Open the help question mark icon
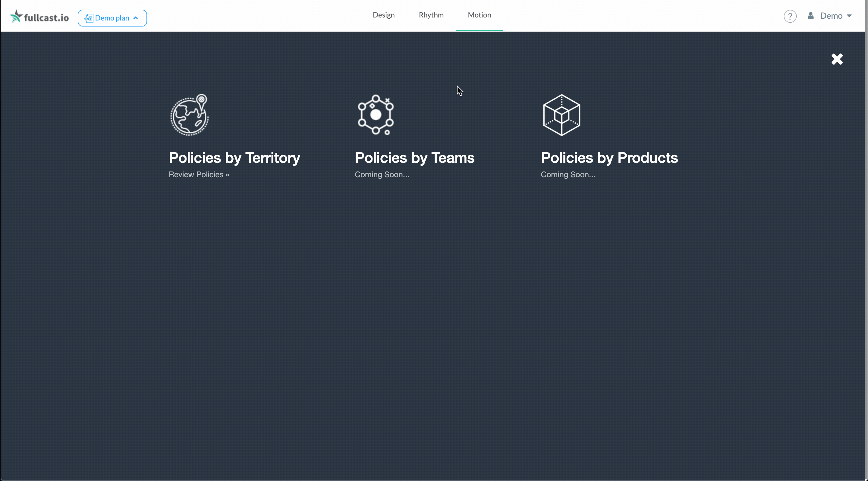This screenshot has height=481, width=868. click(790, 16)
